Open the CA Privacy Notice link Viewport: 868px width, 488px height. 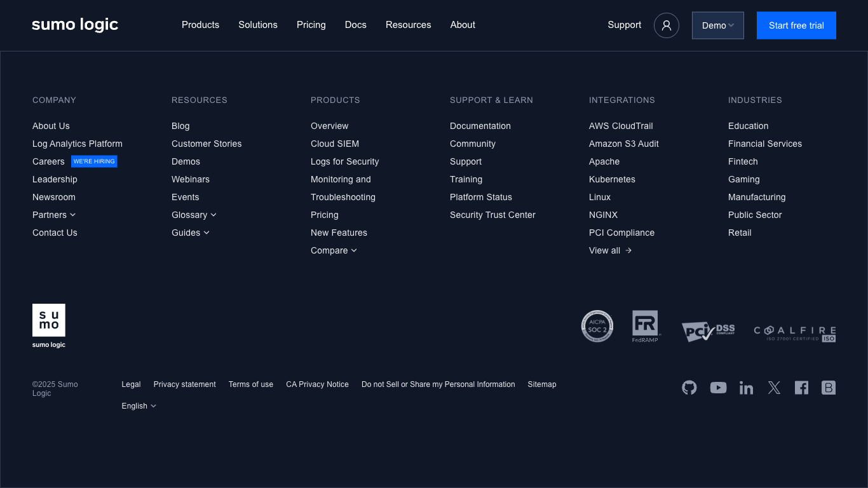coord(317,384)
